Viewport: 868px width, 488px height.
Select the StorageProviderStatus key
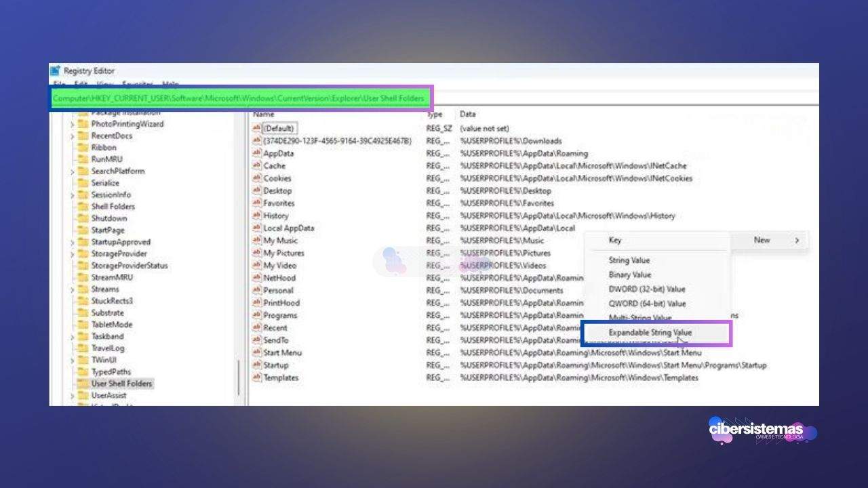(130, 266)
